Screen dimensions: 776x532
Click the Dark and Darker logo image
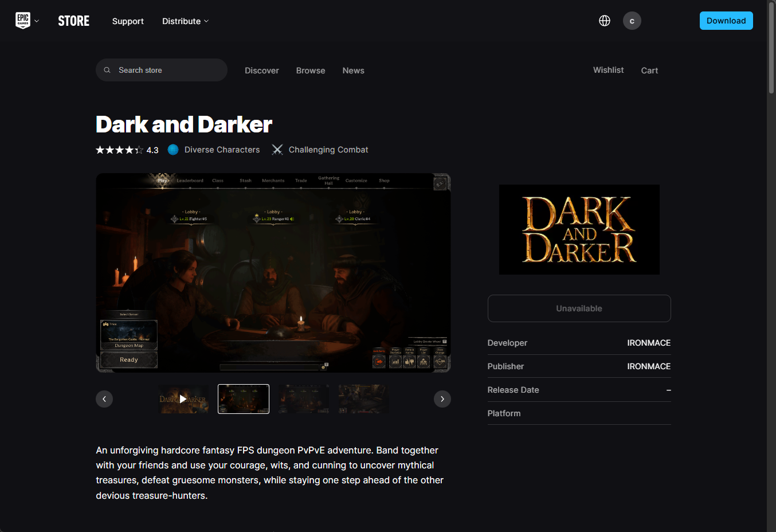tap(579, 229)
